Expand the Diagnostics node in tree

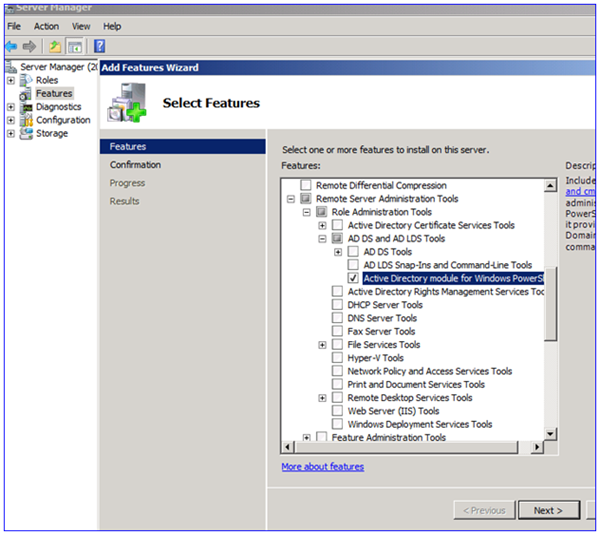click(x=11, y=107)
